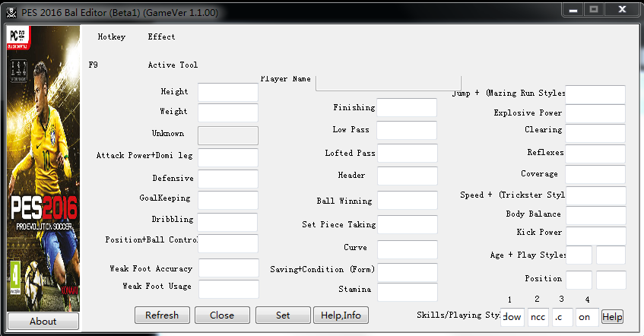Click the Coverage input box

click(595, 174)
